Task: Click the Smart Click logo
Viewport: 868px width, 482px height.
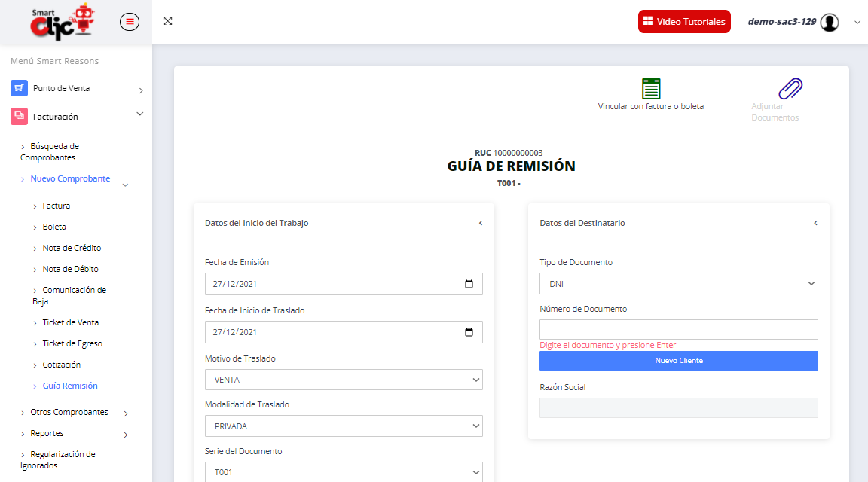Action: pyautogui.click(x=60, y=21)
